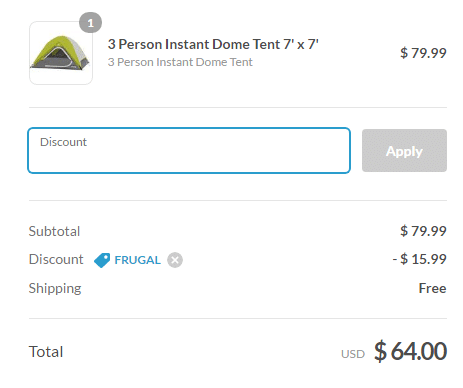Click the Discount label in the summary
The height and width of the screenshot is (388, 463).
pos(56,259)
